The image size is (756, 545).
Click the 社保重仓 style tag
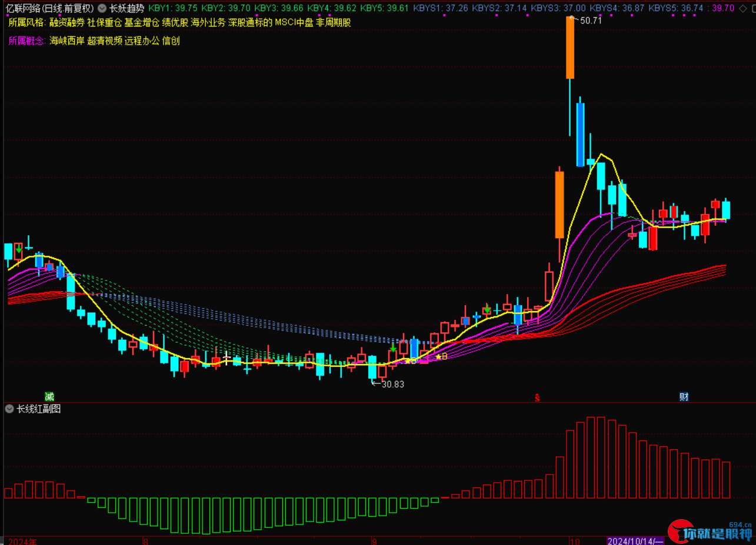104,23
